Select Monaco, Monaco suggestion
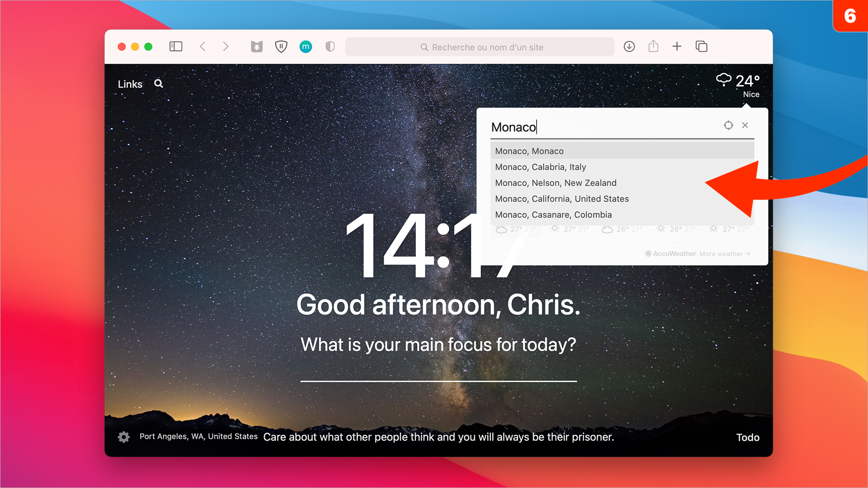Screen dimensions: 868x488 point(529,151)
